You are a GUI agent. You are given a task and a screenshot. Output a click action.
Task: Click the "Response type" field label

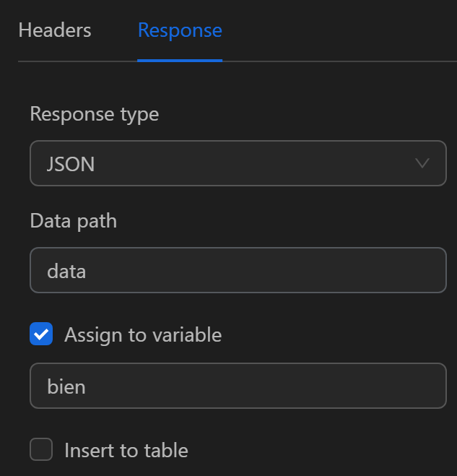[x=95, y=114]
